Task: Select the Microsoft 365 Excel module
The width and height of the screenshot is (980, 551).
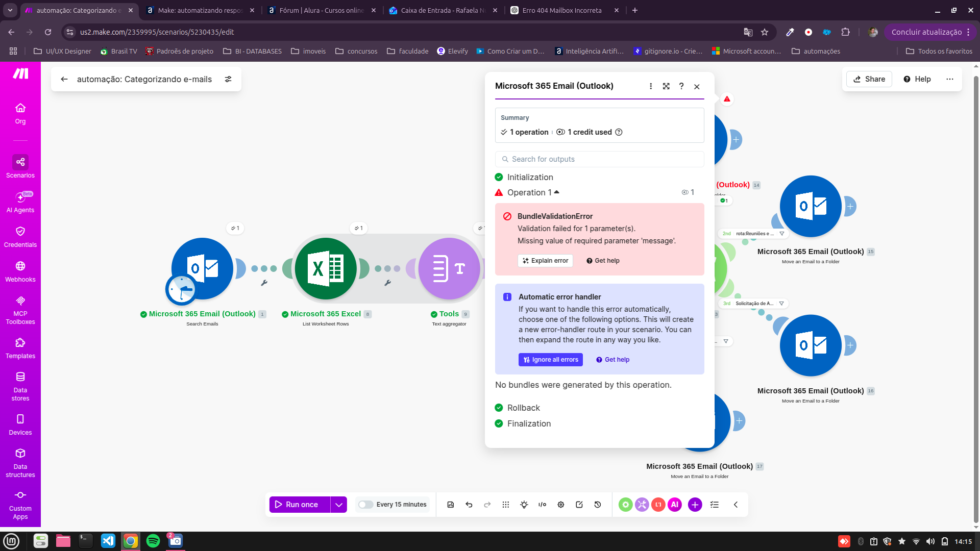Action: pos(326,269)
